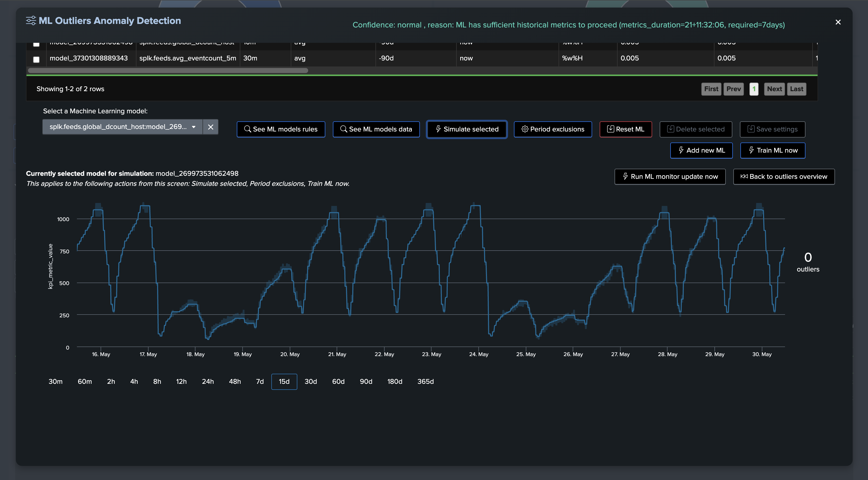
Task: Click the gear icon on Period exclusions
Action: [x=525, y=129]
